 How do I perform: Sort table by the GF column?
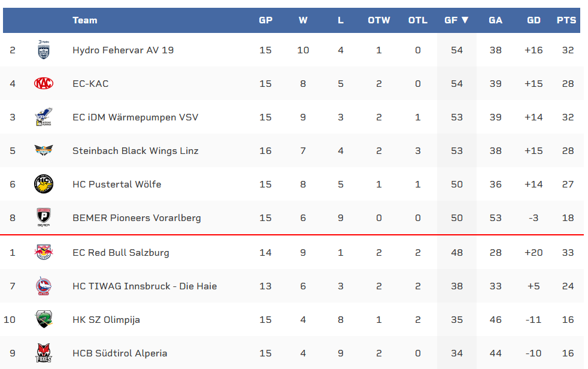(x=456, y=20)
